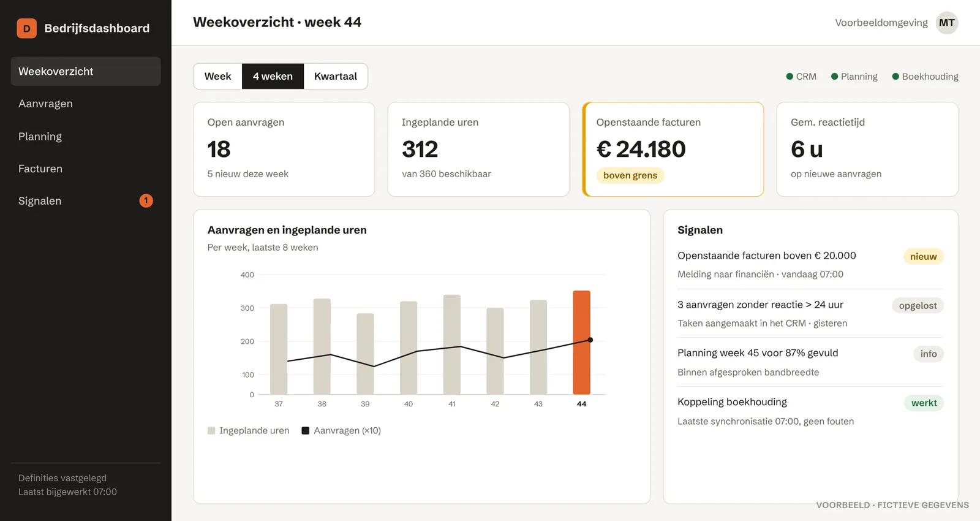Click the Gem. reactietijd card

867,150
